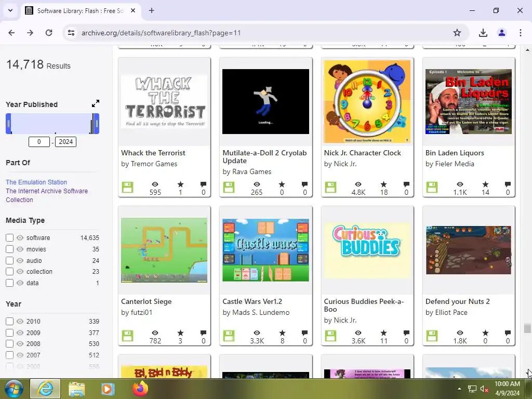Reload the page
This screenshot has height=399, width=532.
point(49,33)
